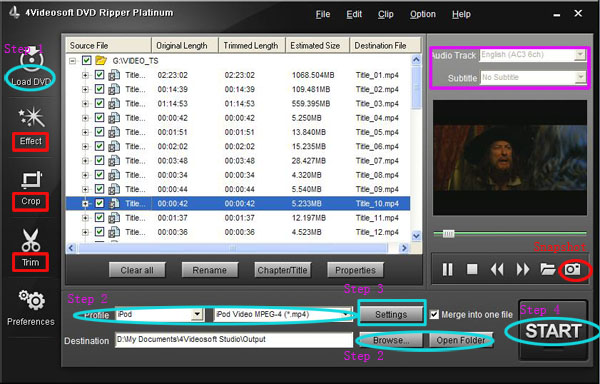Click the file icon of Title_12.mp4 row
Image resolution: width=600 pixels, height=384 pixels.
(114, 232)
